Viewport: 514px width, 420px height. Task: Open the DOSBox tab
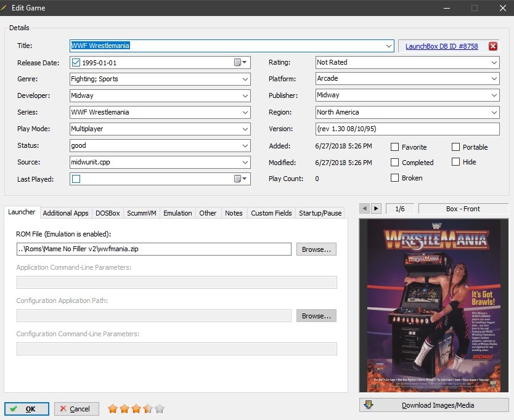tap(107, 213)
